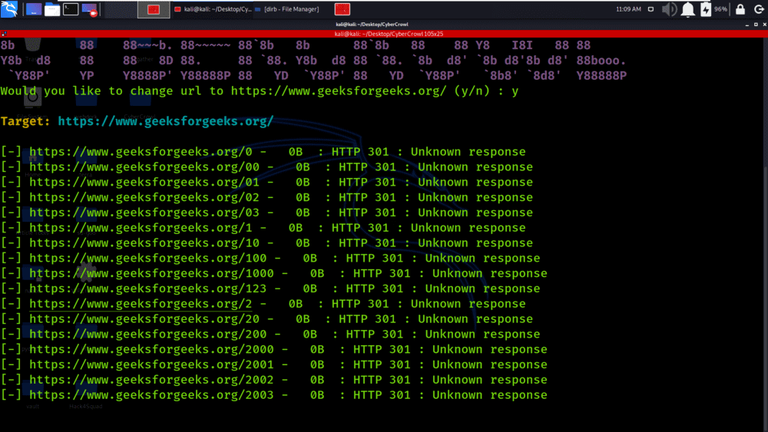Click the log out icon

tap(759, 9)
